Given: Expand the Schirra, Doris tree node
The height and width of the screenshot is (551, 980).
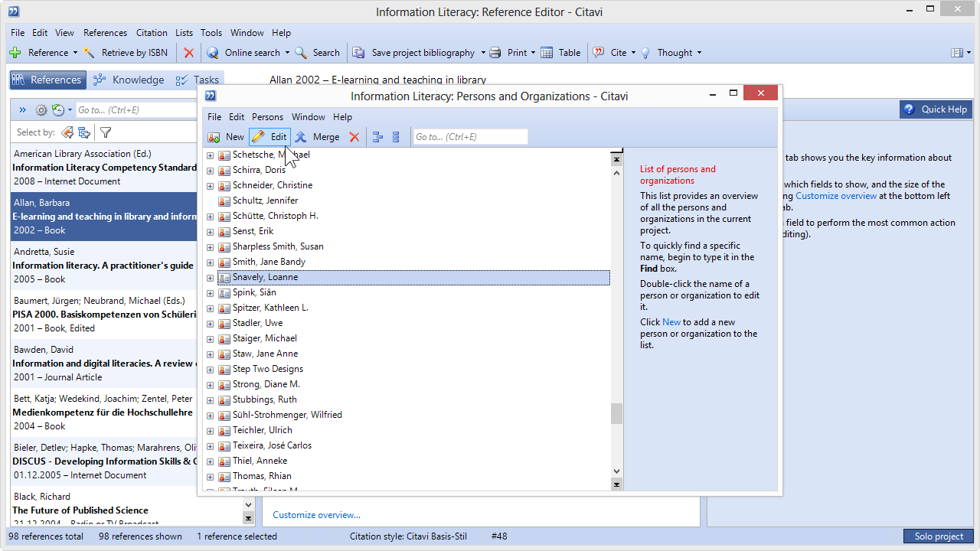Looking at the screenshot, I should (210, 170).
